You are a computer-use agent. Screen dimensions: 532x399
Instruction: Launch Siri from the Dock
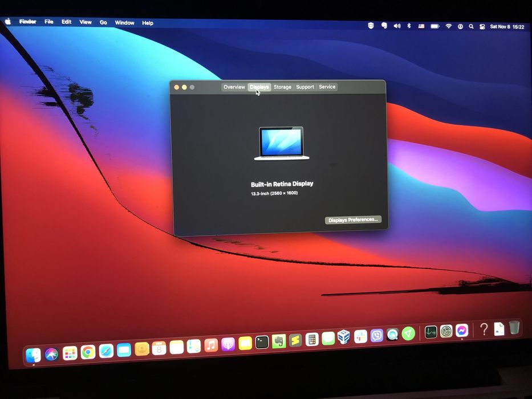point(51,354)
